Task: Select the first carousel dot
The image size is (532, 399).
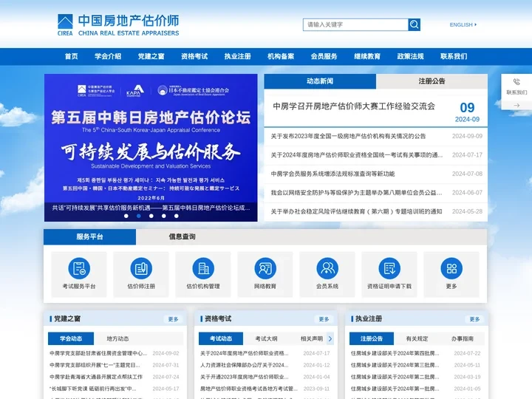Action: (x=126, y=216)
